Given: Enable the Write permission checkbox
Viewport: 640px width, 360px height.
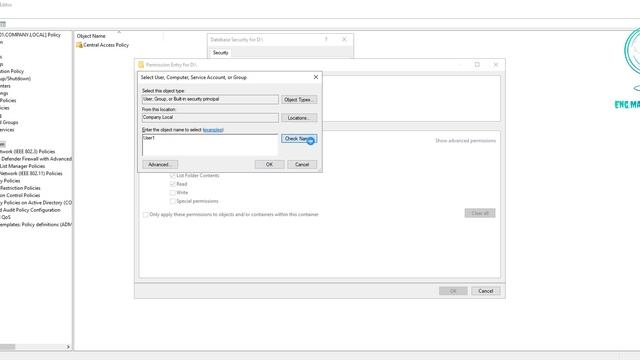Looking at the screenshot, I should 173,193.
